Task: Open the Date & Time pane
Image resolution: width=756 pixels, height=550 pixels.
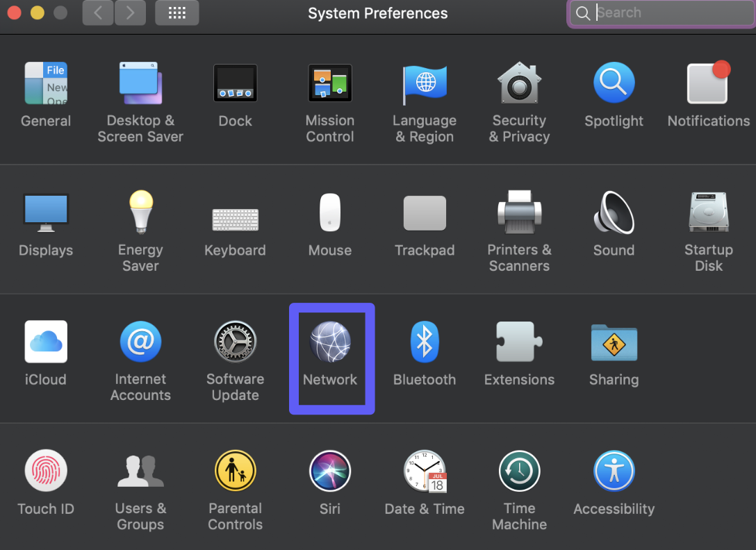Action: pos(425,472)
